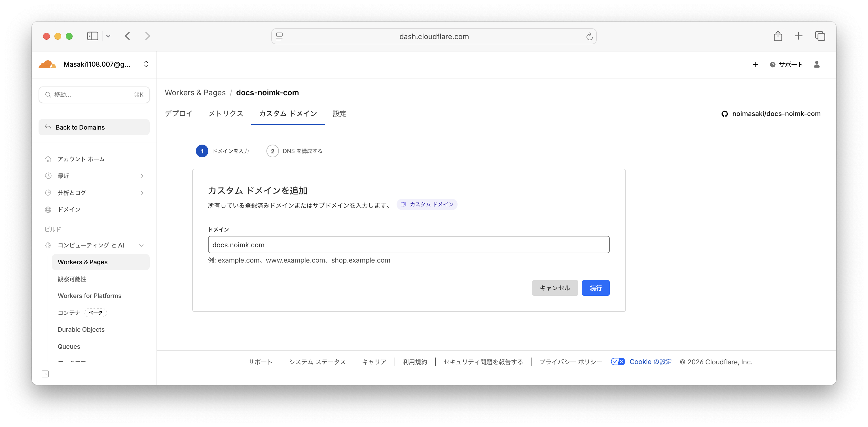The image size is (868, 427).
Task: Click the reload icon in the address bar
Action: 589,36
